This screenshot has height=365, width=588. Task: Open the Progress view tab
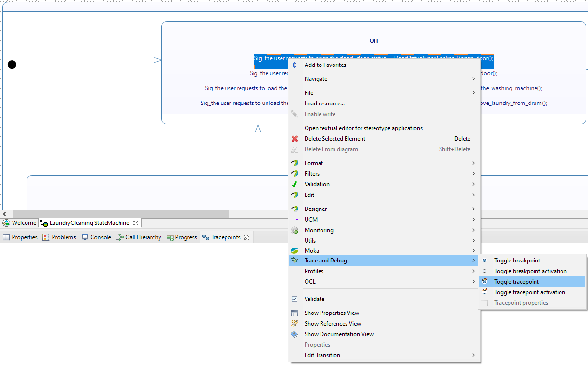tap(182, 237)
